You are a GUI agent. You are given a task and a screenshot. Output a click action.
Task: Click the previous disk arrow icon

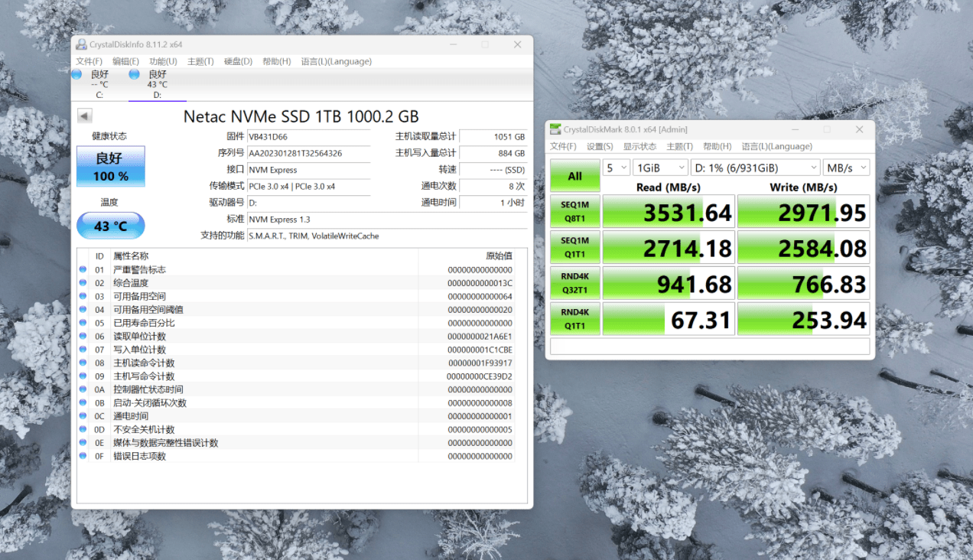[x=85, y=116]
